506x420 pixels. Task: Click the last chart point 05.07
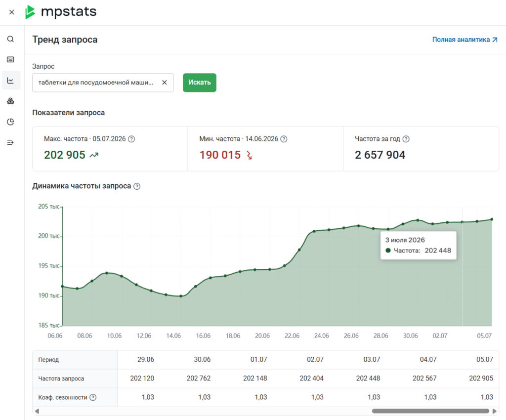click(492, 219)
